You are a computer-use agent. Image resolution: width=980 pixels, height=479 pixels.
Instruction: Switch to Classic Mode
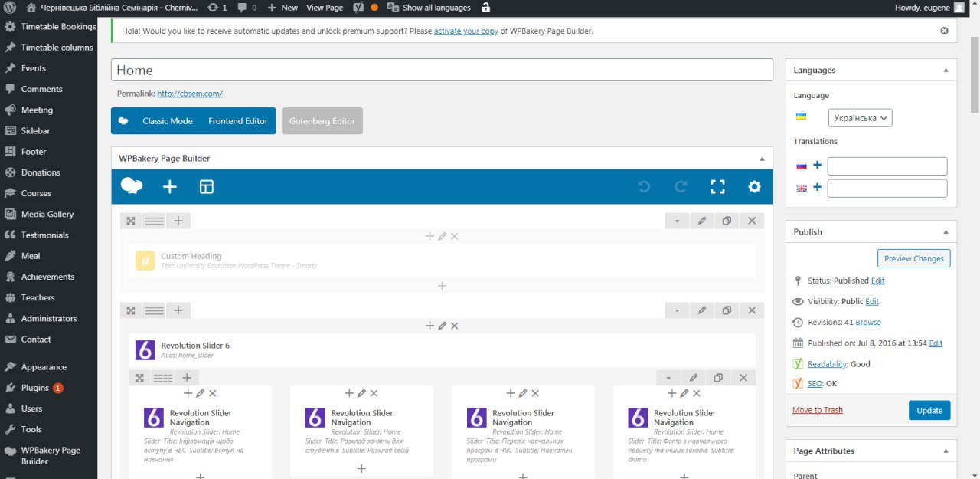coord(167,121)
